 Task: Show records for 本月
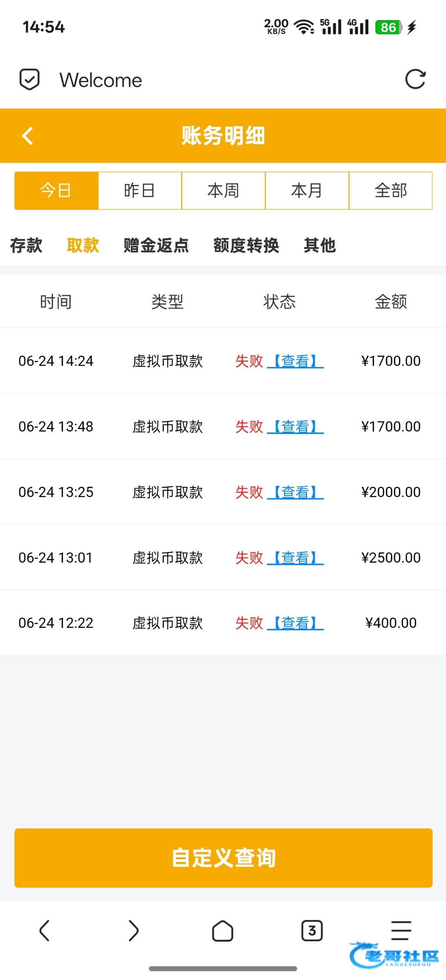coord(307,191)
